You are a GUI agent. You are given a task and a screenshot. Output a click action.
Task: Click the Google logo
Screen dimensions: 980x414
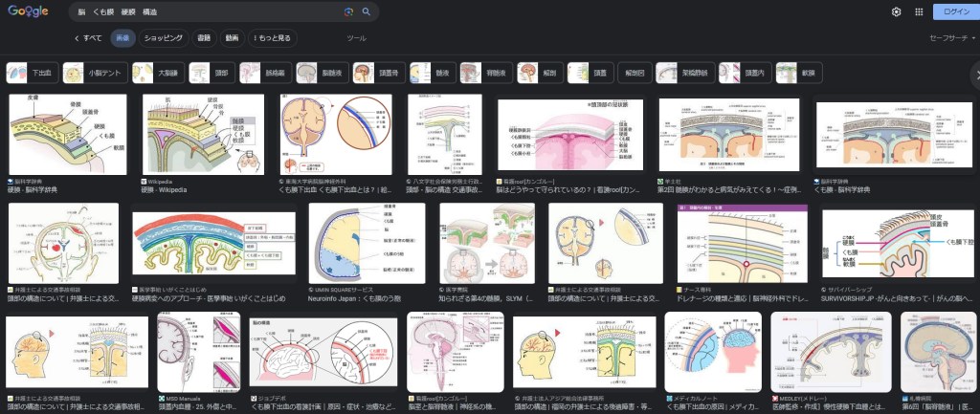[28, 11]
